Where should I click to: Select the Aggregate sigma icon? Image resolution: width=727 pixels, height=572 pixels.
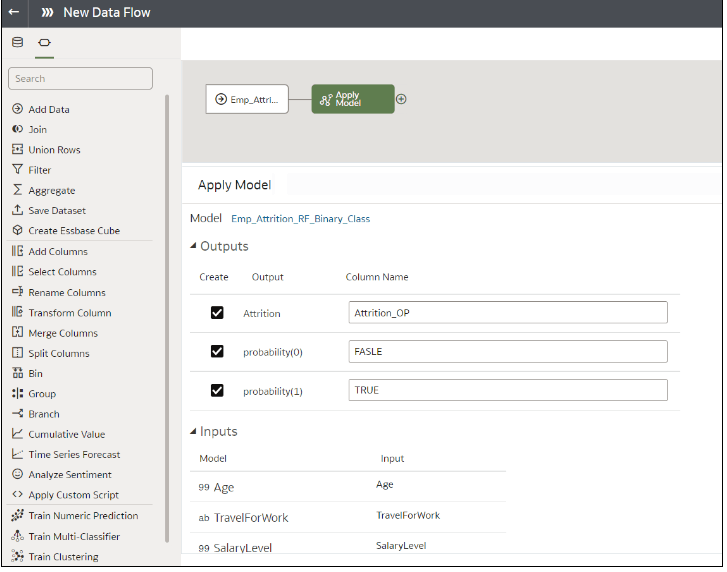[x=17, y=190]
